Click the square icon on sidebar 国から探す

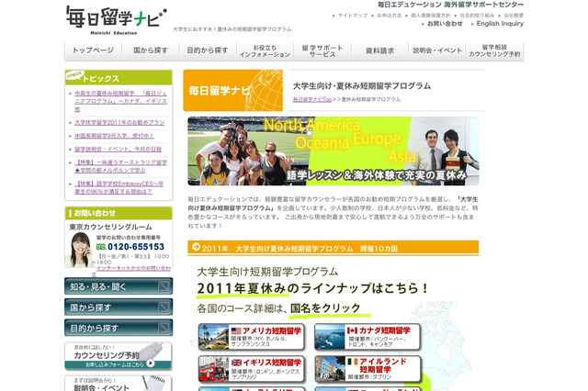click(164, 307)
